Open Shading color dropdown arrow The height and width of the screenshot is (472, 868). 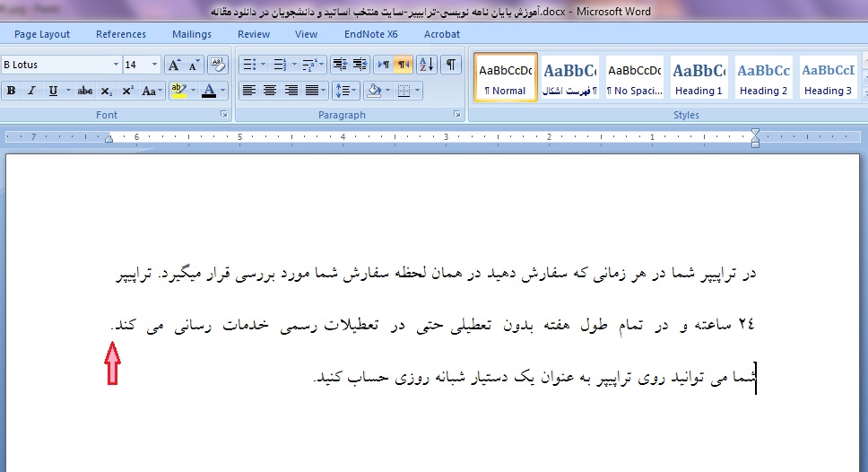point(387,91)
